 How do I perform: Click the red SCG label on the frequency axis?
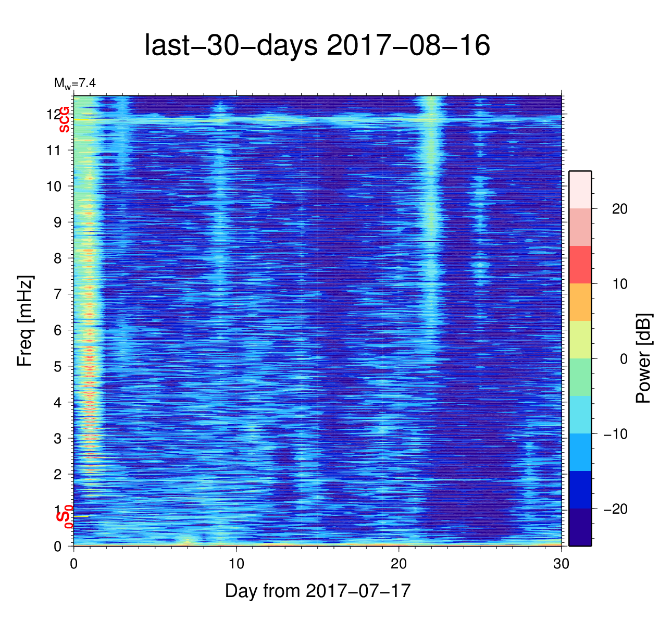(64, 119)
